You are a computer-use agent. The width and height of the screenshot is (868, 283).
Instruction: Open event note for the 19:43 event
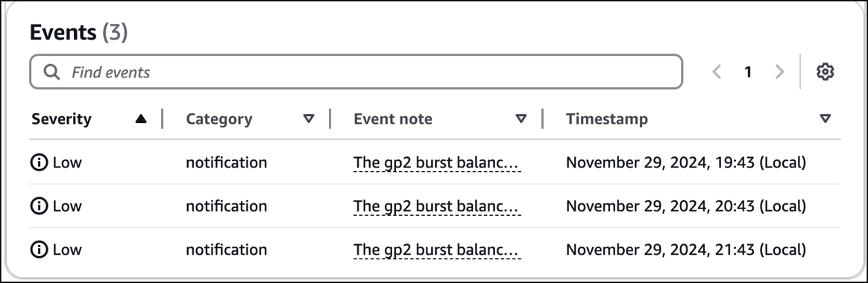[437, 162]
